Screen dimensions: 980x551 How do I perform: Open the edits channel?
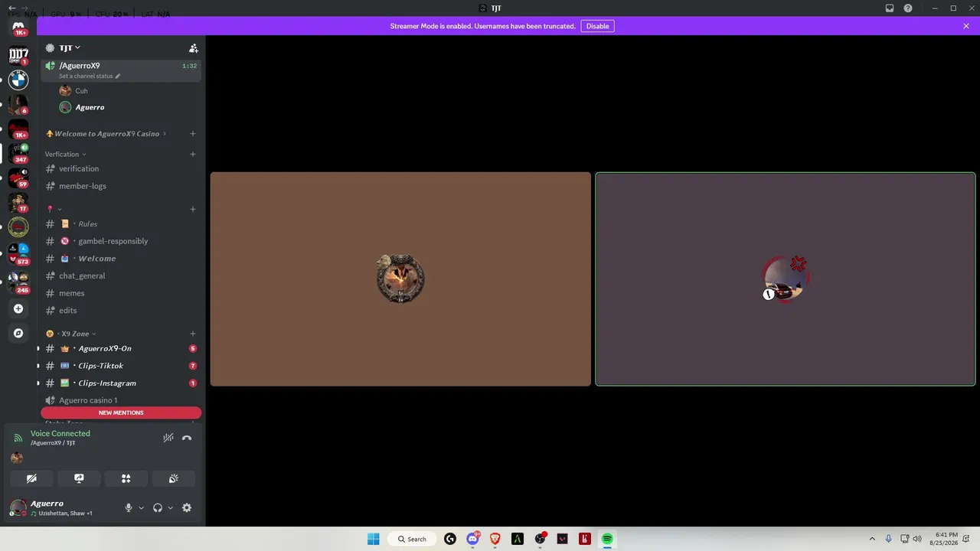121,310
